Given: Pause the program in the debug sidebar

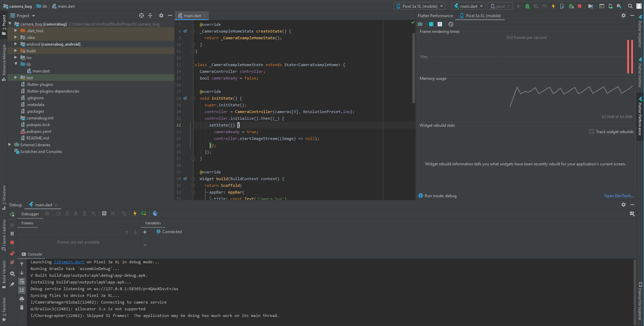Looking at the screenshot, I should pyautogui.click(x=12, y=233).
